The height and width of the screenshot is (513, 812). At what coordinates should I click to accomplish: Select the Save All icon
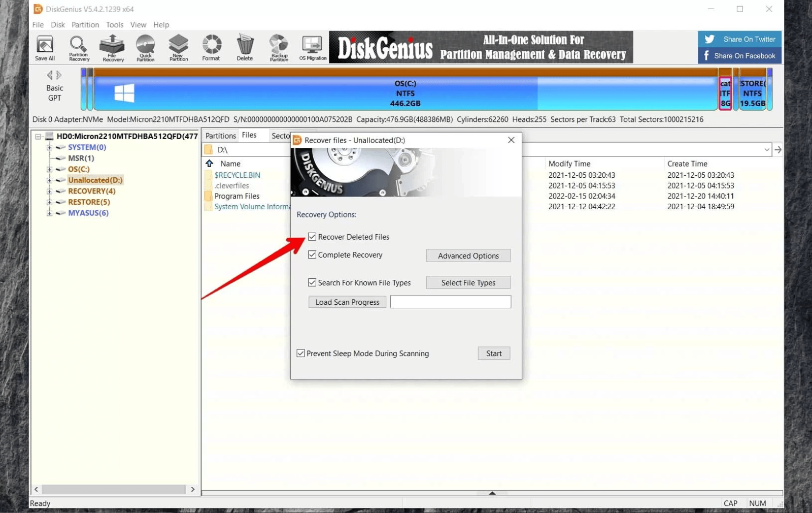point(45,47)
